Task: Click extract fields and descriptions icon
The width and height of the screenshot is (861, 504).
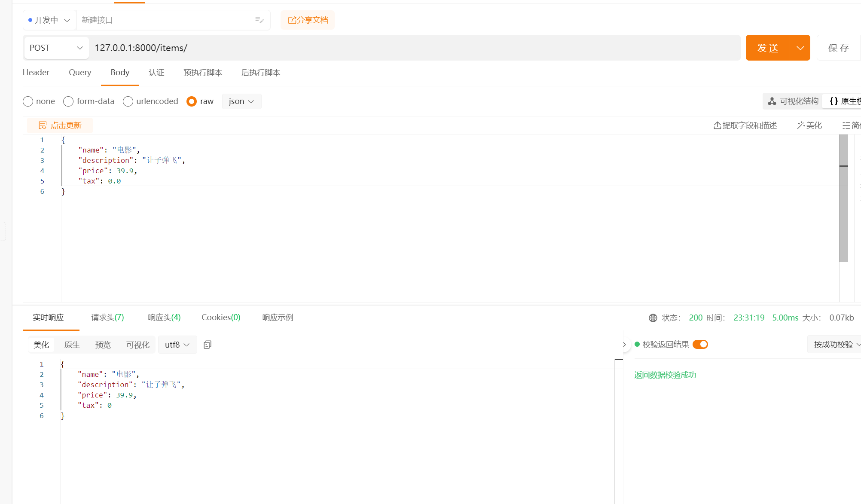Action: 717,125
